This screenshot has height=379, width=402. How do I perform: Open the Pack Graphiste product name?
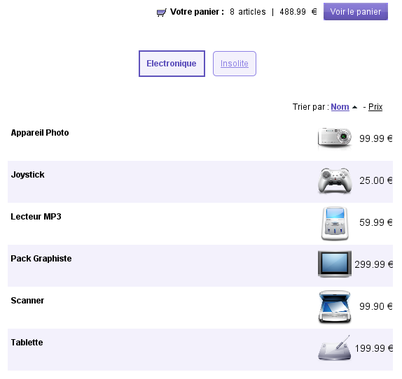pyautogui.click(x=41, y=259)
